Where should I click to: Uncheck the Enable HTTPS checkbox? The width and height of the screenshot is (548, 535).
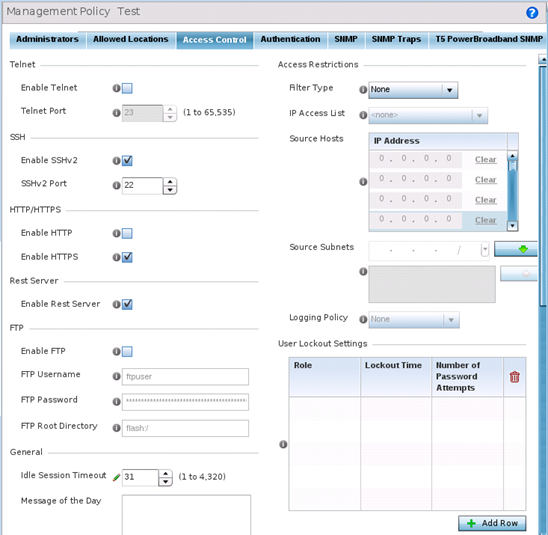pos(127,257)
